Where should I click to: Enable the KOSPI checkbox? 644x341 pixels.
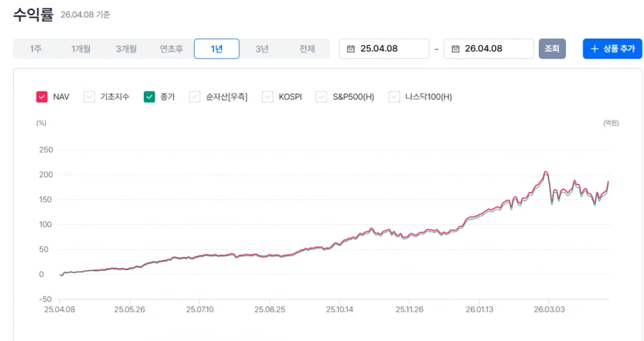[268, 97]
